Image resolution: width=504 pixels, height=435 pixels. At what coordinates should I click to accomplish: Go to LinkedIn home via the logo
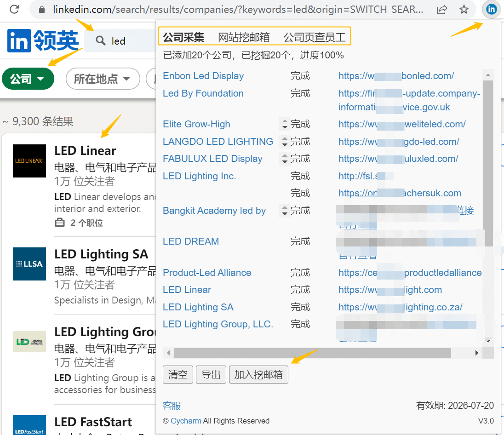point(43,40)
